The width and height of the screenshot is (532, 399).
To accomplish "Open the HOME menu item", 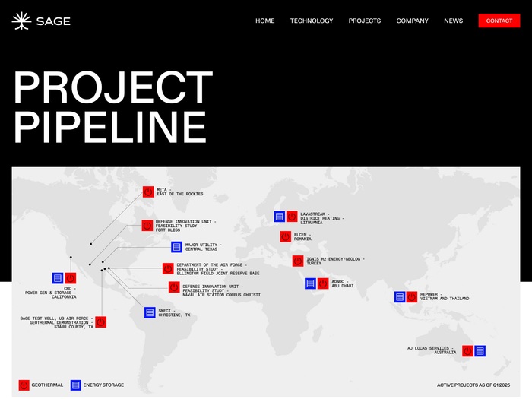I will tap(265, 21).
